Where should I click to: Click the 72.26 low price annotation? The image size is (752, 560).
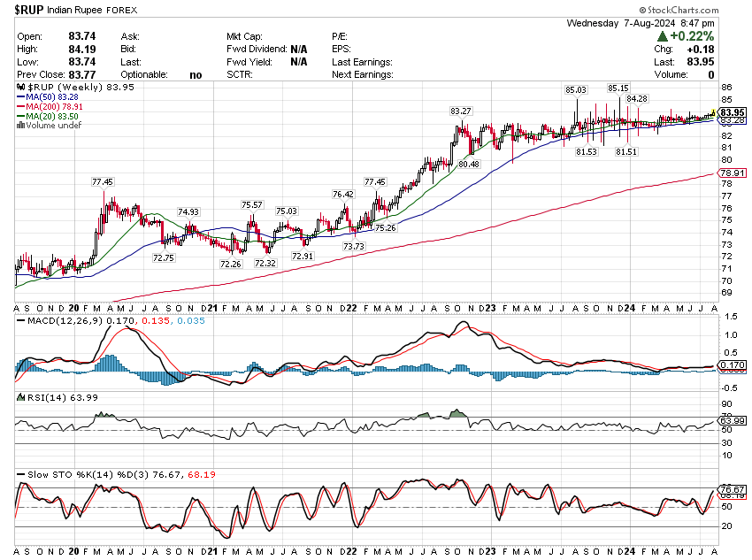[x=230, y=264]
